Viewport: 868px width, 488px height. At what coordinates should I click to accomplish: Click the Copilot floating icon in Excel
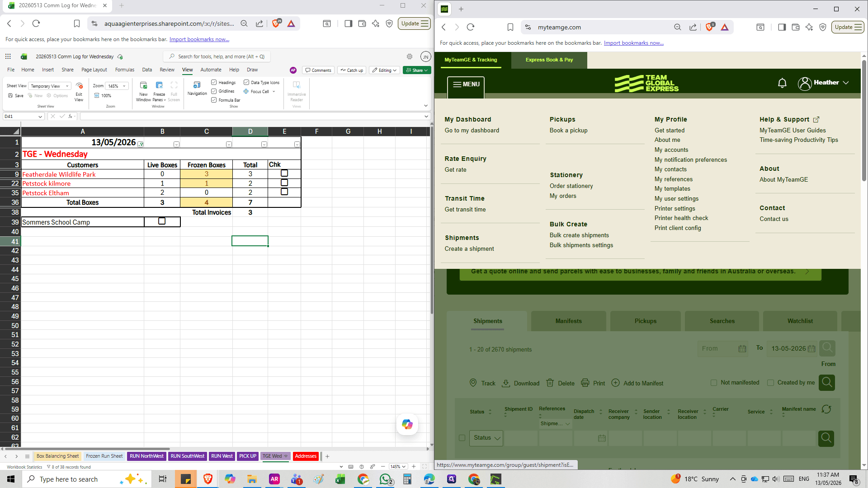pyautogui.click(x=407, y=424)
